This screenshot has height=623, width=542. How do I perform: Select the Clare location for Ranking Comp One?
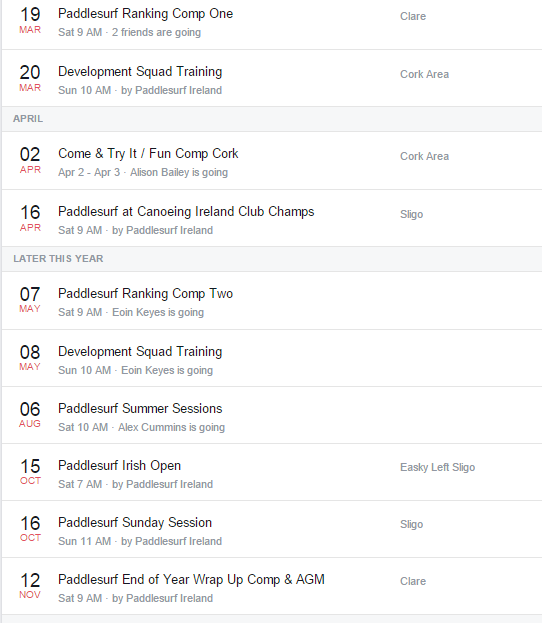click(413, 16)
